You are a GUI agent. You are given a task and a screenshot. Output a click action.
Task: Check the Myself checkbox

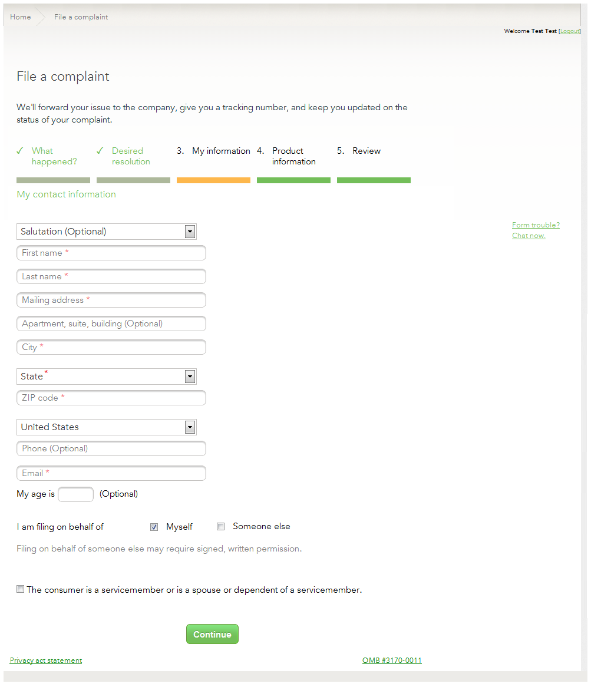pyautogui.click(x=154, y=527)
